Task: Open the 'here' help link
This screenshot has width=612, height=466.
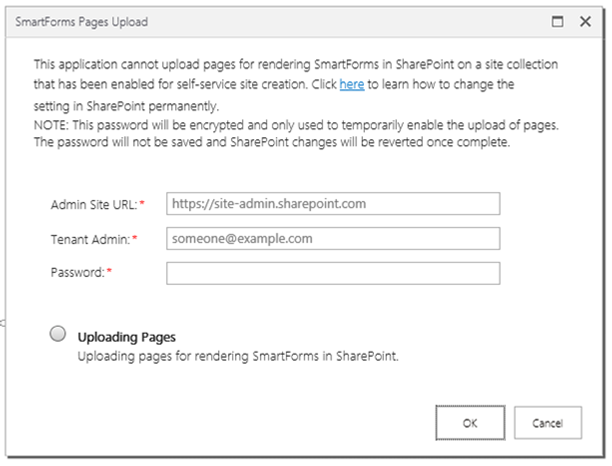Action: coord(351,85)
